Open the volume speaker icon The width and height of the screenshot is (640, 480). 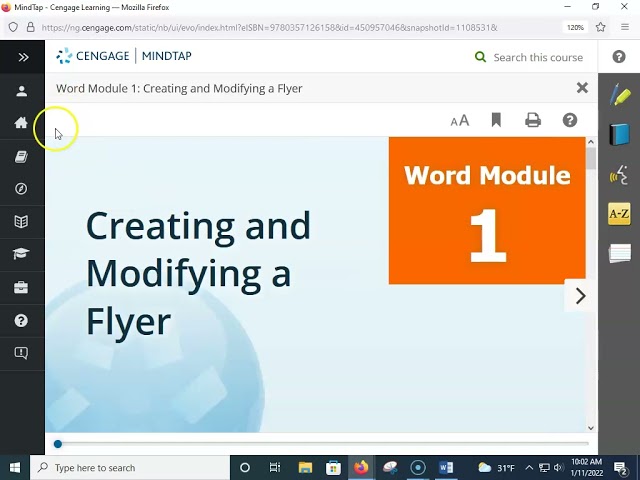pos(559,468)
